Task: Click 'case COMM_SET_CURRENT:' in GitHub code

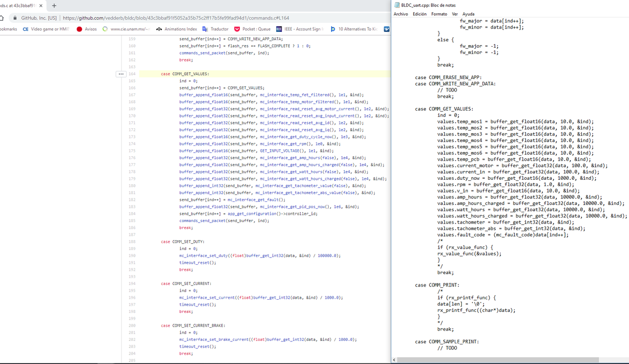Action: tap(186, 283)
